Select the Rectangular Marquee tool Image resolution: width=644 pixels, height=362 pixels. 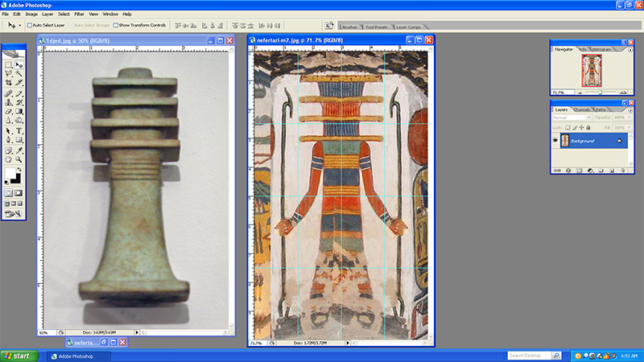coord(9,64)
